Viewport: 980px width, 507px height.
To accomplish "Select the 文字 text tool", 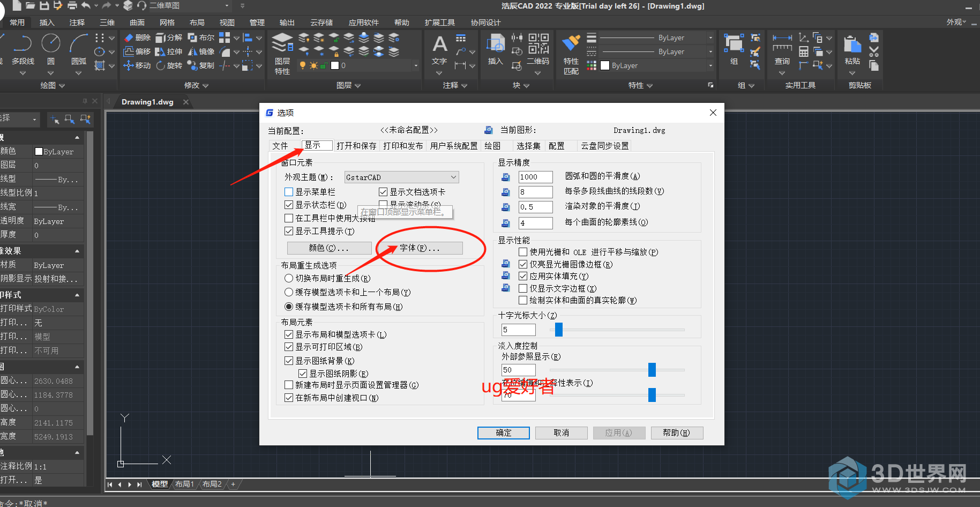I will 439,50.
